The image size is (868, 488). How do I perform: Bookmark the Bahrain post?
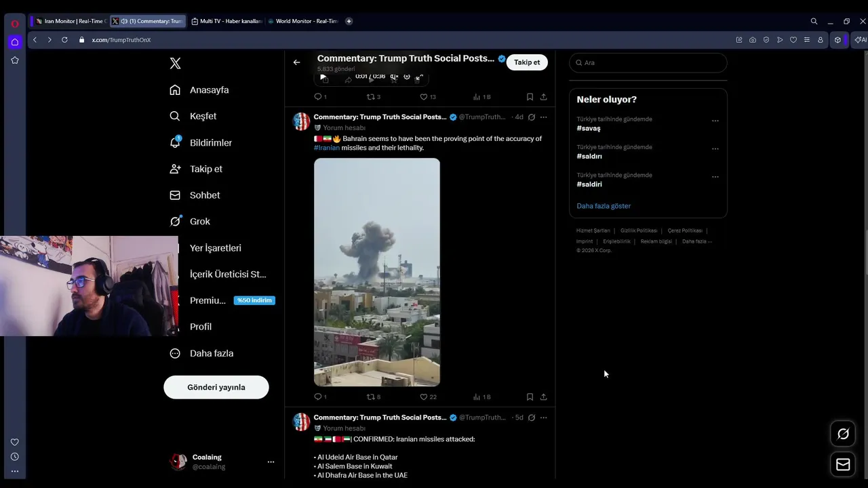[x=530, y=397]
